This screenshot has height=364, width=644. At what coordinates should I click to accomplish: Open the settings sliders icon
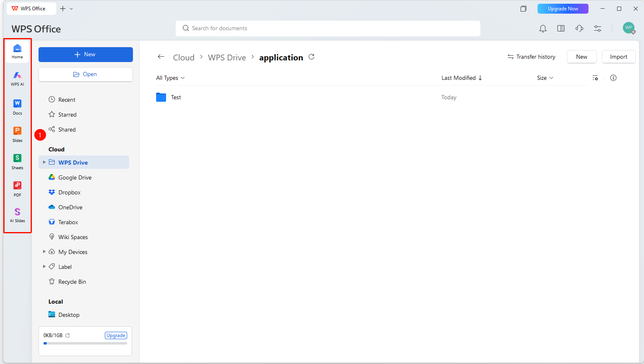coord(598,29)
